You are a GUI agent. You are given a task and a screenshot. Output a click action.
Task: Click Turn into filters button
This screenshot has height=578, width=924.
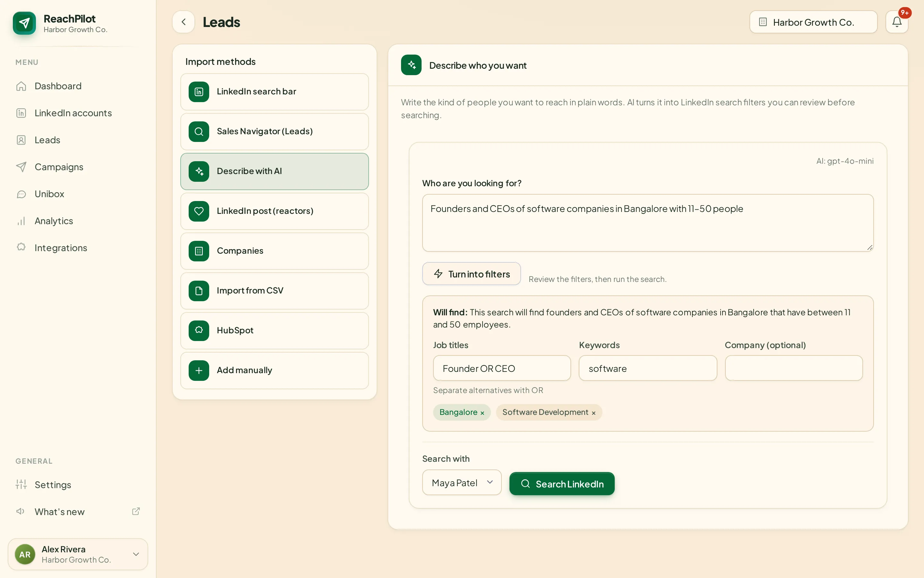point(471,274)
